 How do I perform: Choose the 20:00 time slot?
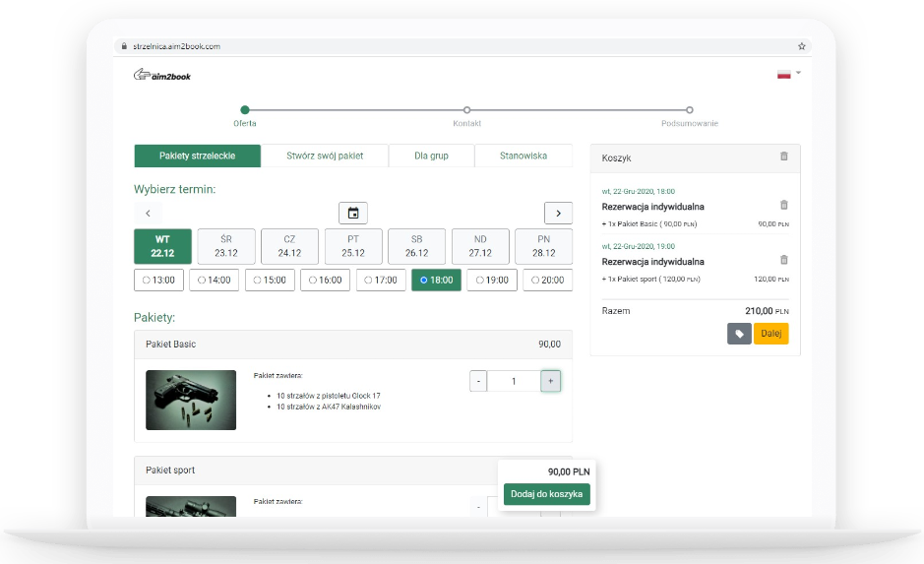pos(547,280)
